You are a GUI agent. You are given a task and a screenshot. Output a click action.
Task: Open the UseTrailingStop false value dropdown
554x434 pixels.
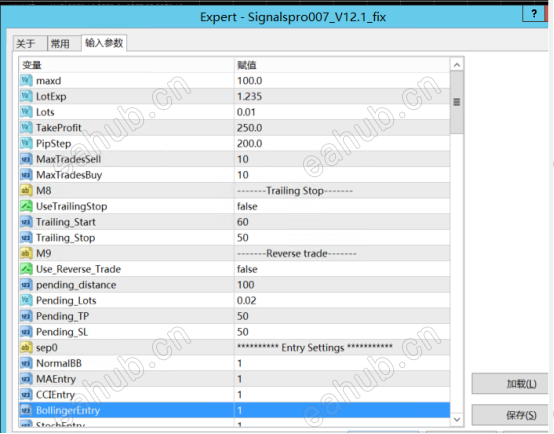click(x=342, y=206)
